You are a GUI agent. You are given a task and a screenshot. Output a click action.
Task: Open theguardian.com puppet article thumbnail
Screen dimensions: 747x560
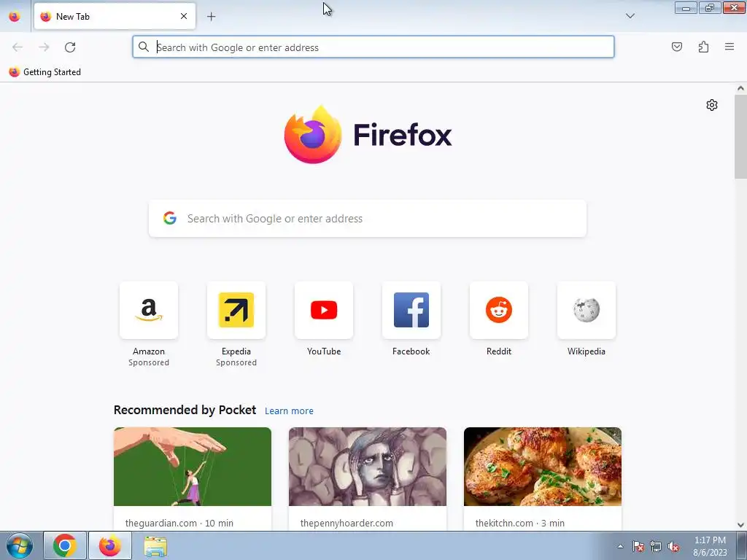coord(193,467)
